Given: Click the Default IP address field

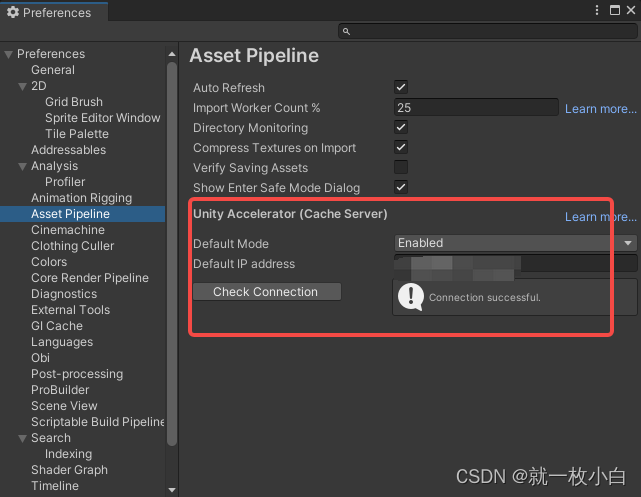Looking at the screenshot, I should 515,264.
